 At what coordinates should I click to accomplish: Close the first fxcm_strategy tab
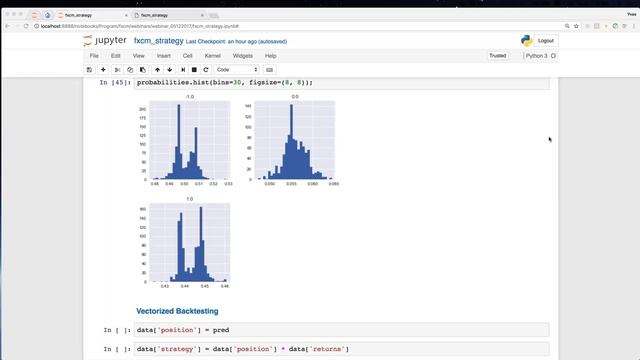coord(126,16)
